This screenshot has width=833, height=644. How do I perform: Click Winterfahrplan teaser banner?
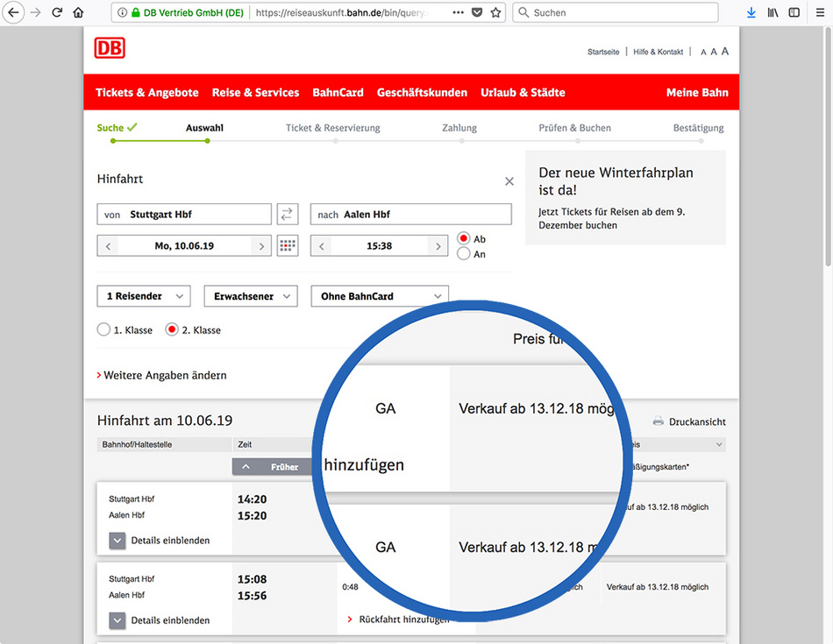tap(625, 197)
